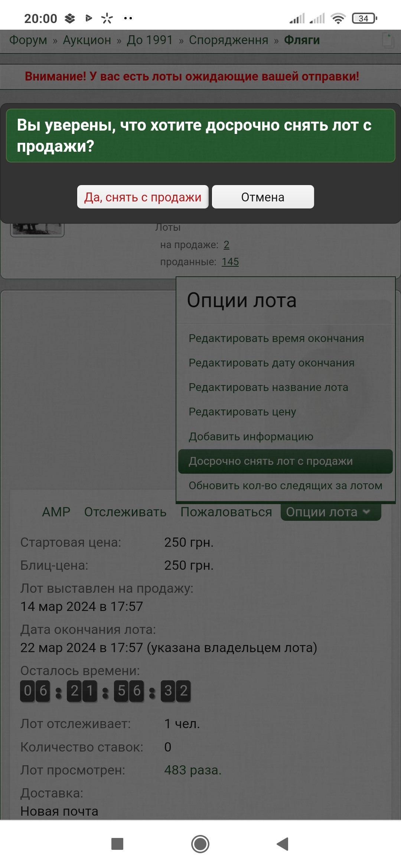Tap battery indicator showing 34
The image size is (401, 868).
(x=365, y=18)
